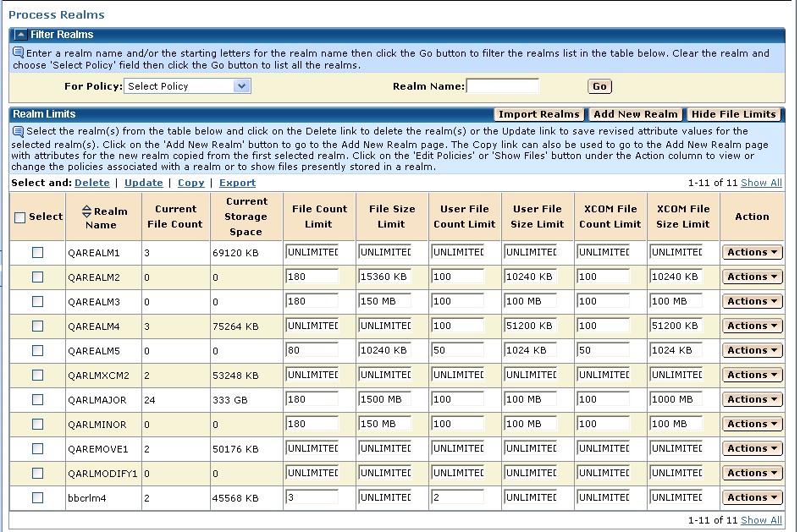Select the QARLMAJOR realm checkbox
800x532 pixels.
click(x=37, y=399)
